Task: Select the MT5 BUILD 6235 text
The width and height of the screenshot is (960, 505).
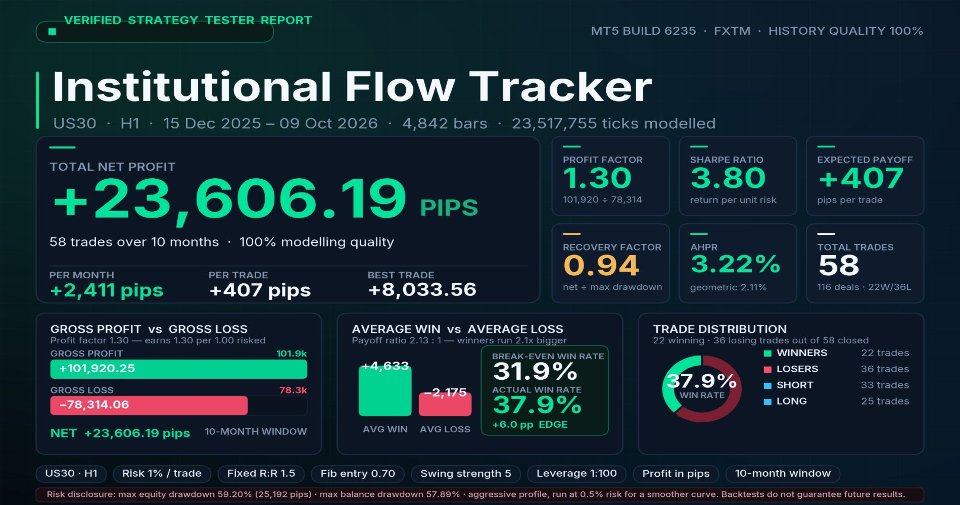Action: (x=643, y=31)
